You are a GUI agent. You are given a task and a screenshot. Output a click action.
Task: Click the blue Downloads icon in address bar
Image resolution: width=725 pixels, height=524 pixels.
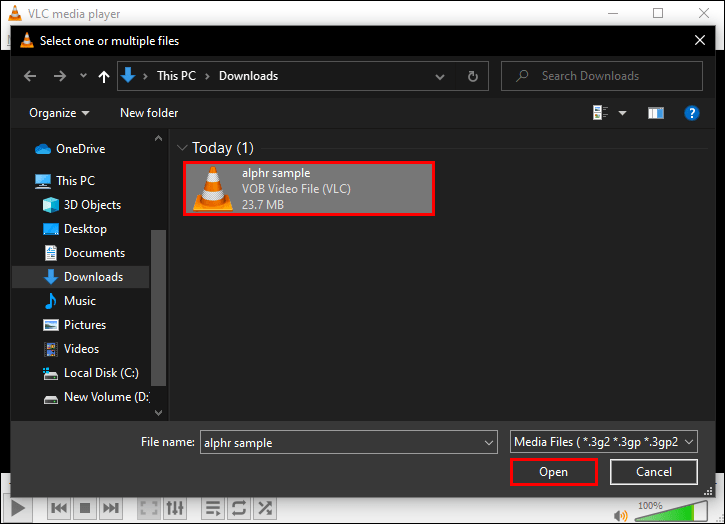pos(128,75)
